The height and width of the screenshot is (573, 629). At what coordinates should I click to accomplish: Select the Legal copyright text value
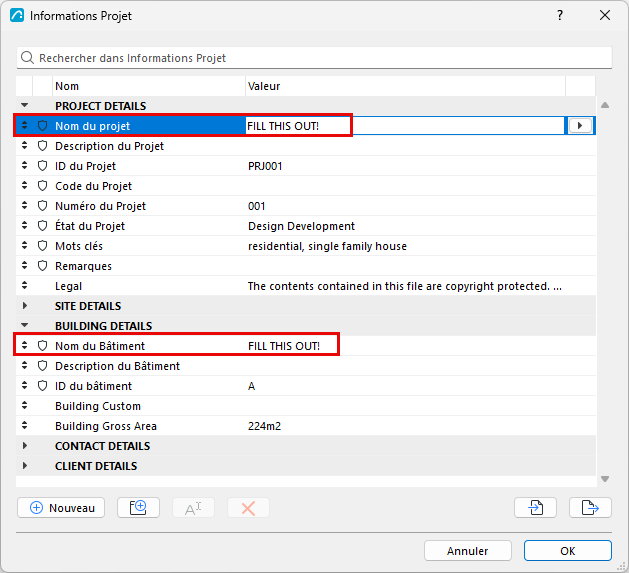[x=405, y=286]
